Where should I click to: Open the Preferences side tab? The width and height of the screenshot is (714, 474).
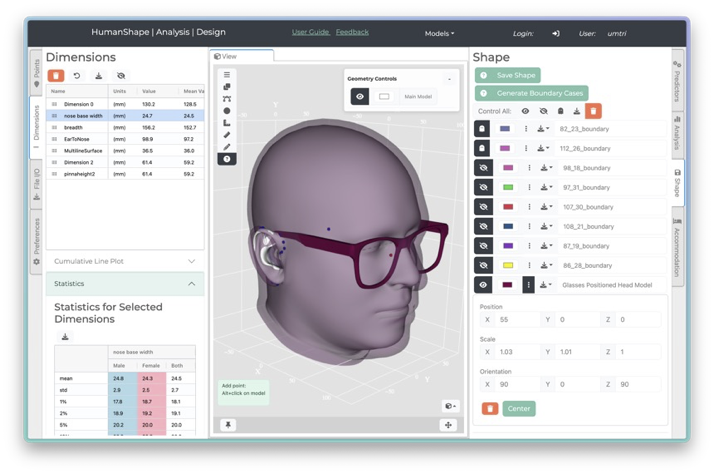pyautogui.click(x=36, y=241)
